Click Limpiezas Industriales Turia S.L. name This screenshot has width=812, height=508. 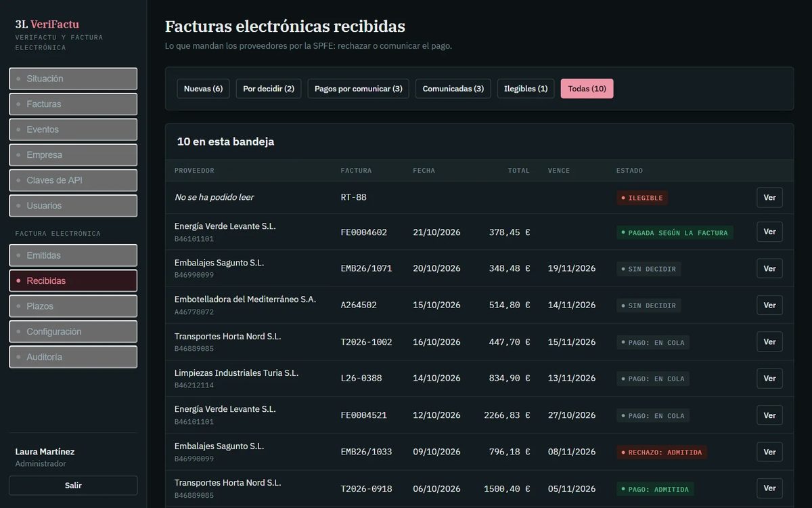[236, 373]
